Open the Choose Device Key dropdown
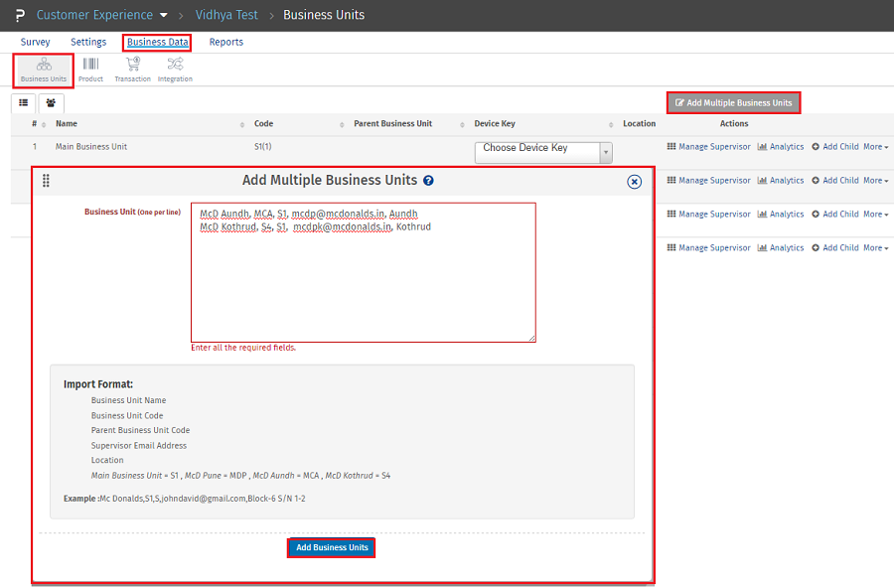This screenshot has height=588, width=894. pos(542,153)
